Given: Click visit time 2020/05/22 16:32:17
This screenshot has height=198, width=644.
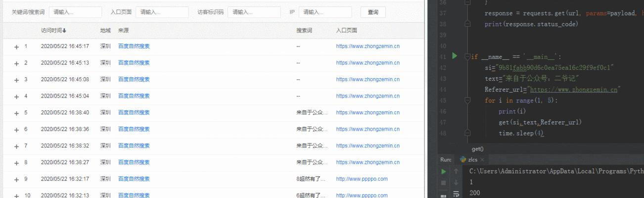Looking at the screenshot, I should tap(65, 179).
